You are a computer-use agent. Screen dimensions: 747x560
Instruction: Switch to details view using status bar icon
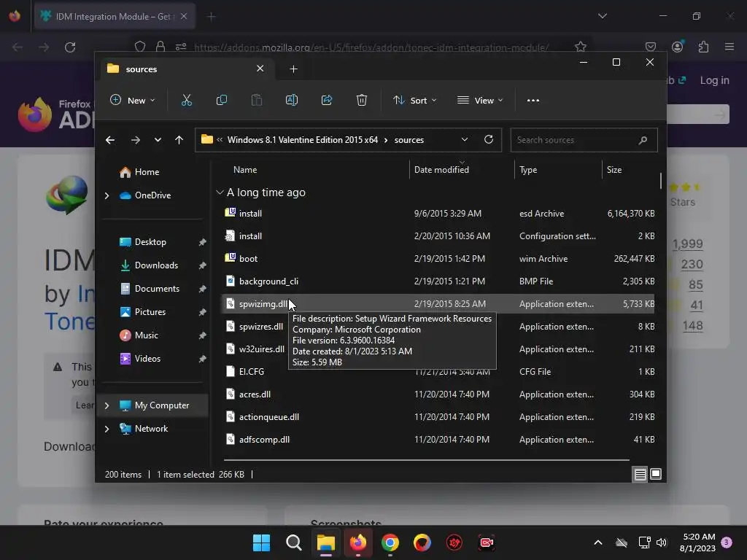point(640,474)
